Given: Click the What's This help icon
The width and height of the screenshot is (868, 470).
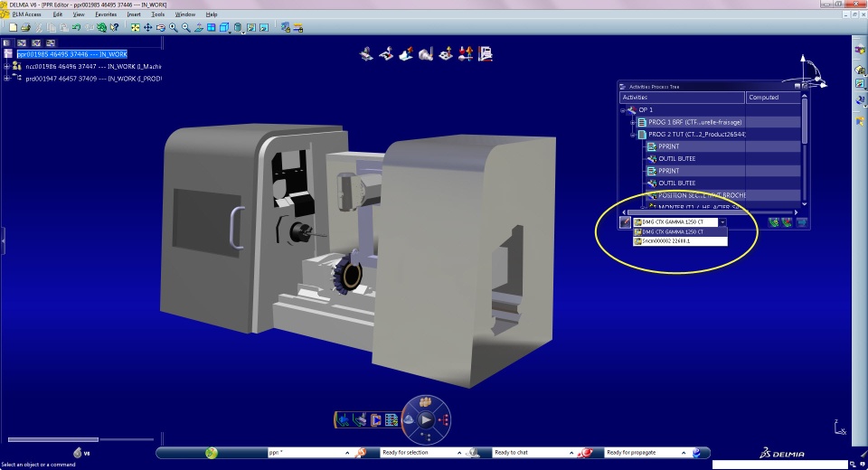Looking at the screenshot, I should pyautogui.click(x=115, y=27).
